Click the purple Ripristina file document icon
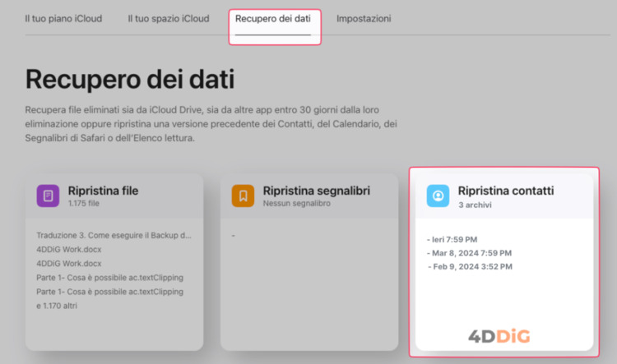617x364 pixels. tap(48, 196)
